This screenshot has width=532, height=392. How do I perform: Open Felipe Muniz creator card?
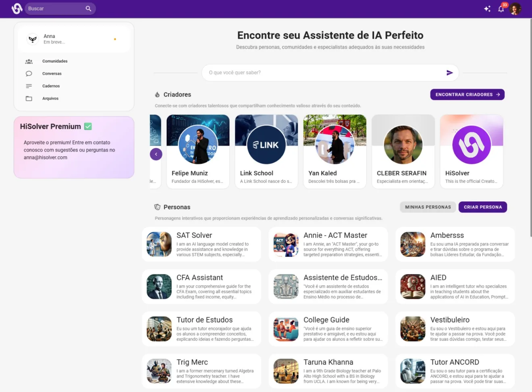[x=198, y=151]
